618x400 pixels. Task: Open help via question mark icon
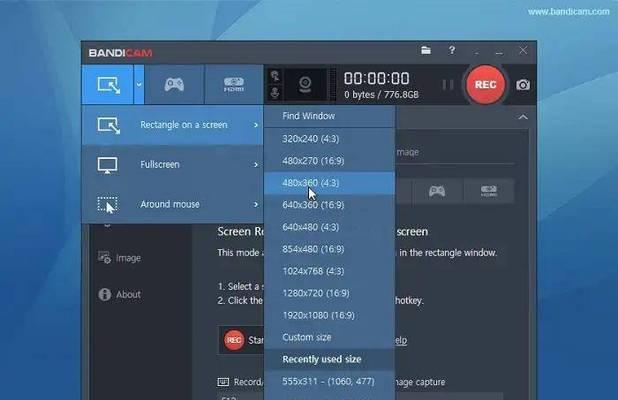point(452,50)
